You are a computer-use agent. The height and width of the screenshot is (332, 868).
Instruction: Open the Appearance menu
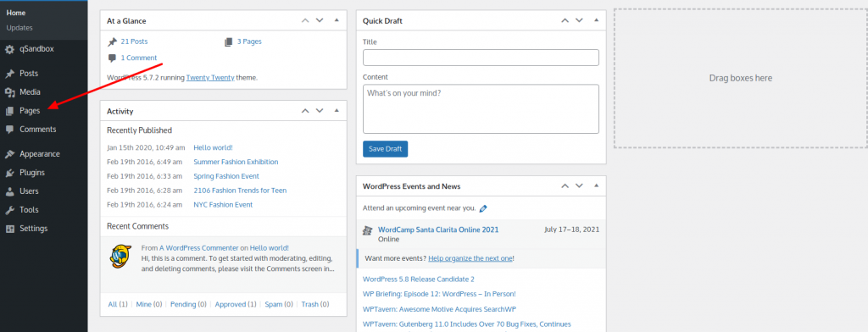[39, 154]
